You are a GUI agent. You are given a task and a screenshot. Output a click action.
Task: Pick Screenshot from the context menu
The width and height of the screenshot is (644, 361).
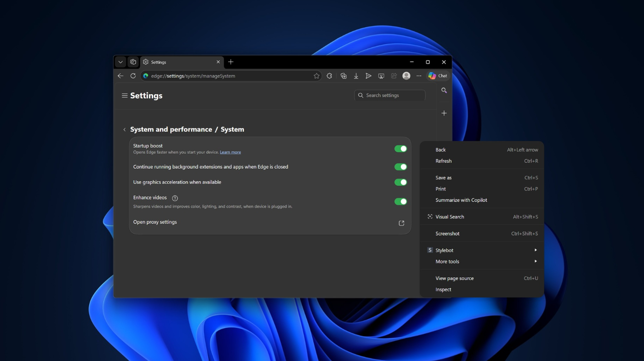[482, 234]
